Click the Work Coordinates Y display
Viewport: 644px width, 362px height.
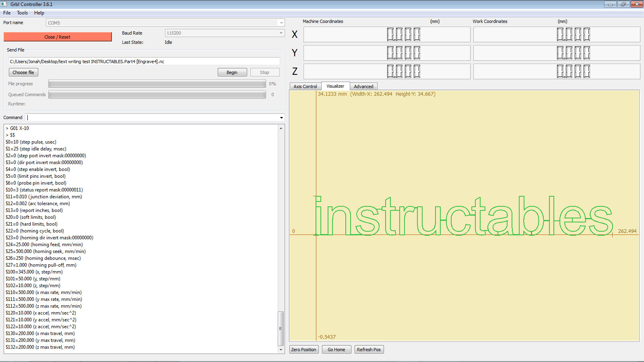coord(557,53)
